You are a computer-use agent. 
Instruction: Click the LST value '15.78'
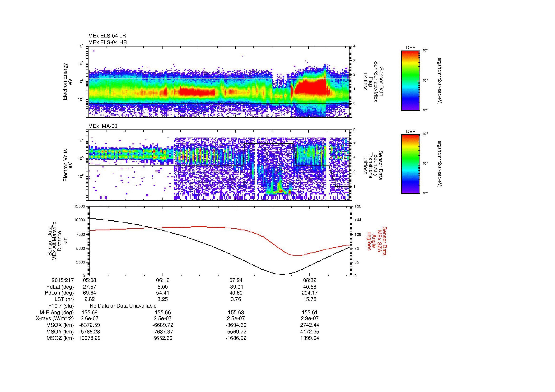tap(310, 299)
